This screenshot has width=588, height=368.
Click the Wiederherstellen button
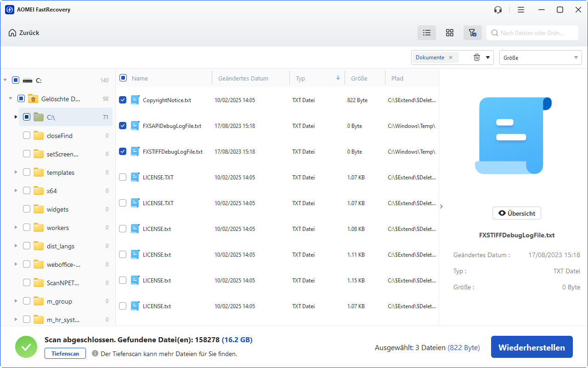[x=531, y=347]
